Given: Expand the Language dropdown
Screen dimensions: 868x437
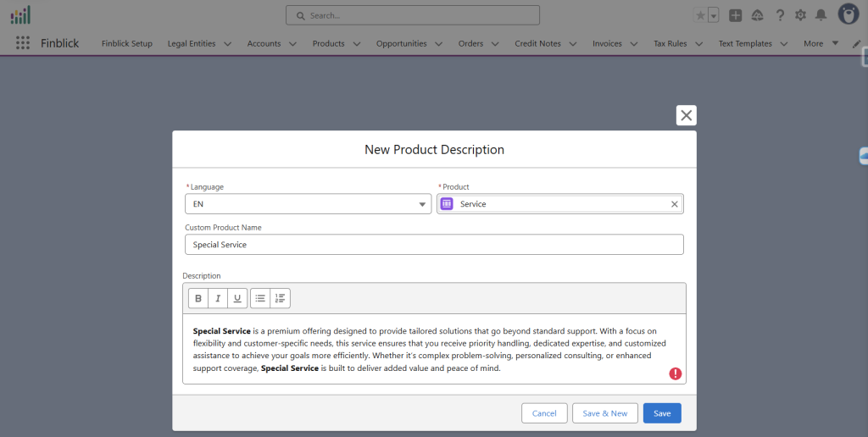Looking at the screenshot, I should (x=423, y=204).
